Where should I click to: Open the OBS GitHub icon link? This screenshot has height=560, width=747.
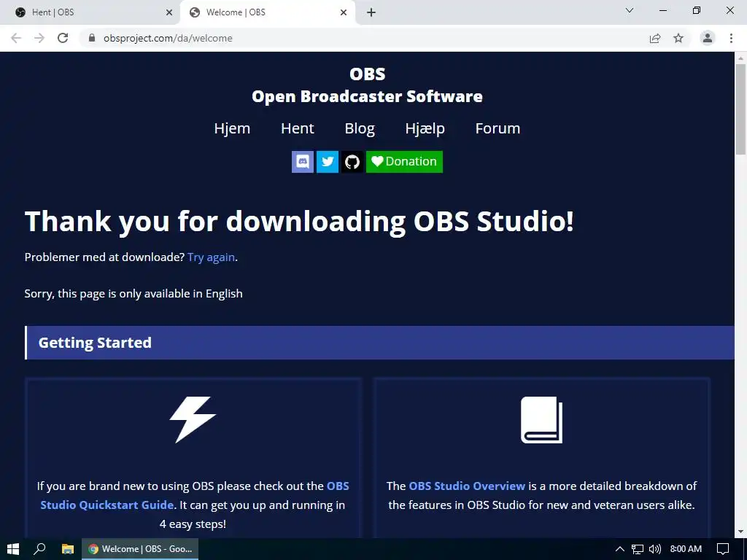[352, 162]
